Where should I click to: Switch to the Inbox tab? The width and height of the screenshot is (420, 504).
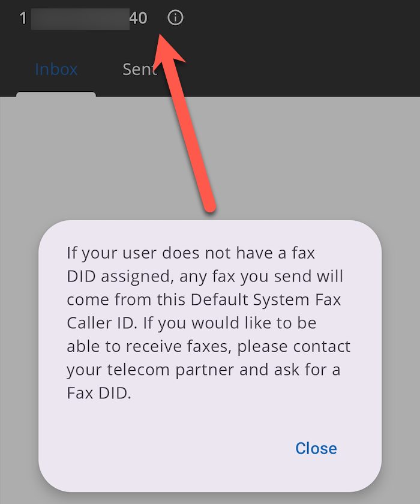click(x=56, y=69)
